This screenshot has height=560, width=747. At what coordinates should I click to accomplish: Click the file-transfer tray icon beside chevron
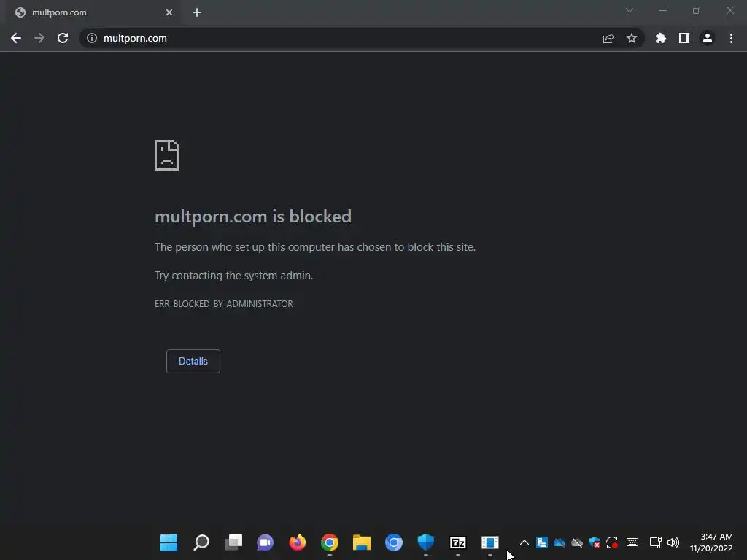(542, 542)
